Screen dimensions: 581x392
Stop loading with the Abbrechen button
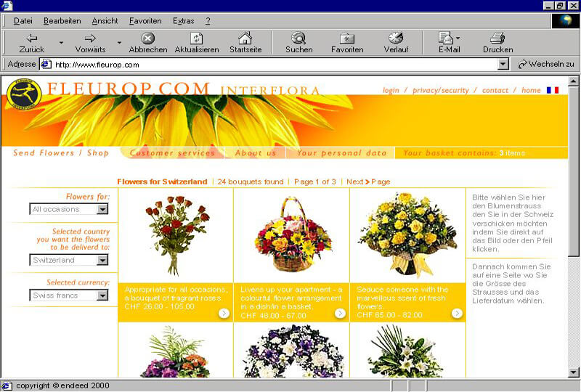pyautogui.click(x=148, y=43)
